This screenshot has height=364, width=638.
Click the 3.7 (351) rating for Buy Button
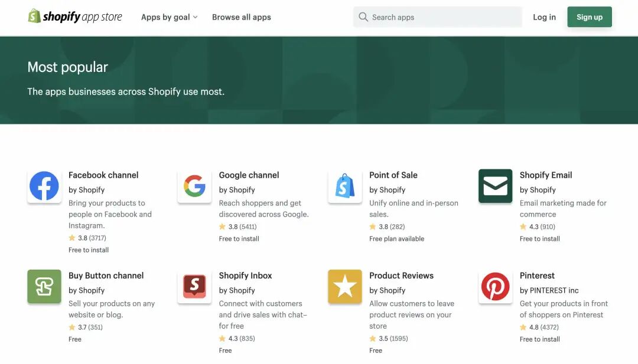pyautogui.click(x=86, y=327)
